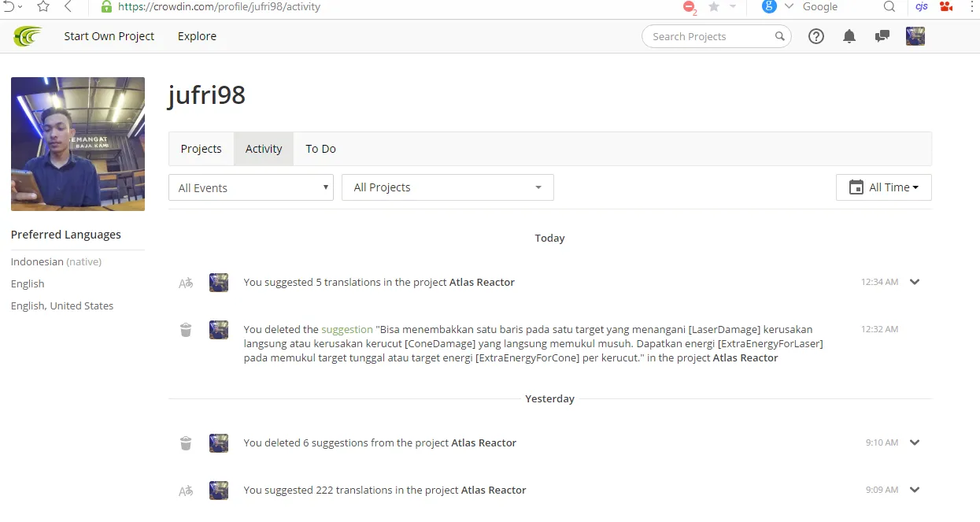Click avatar next to 5 translations entry
This screenshot has height=522, width=980.
219,283
